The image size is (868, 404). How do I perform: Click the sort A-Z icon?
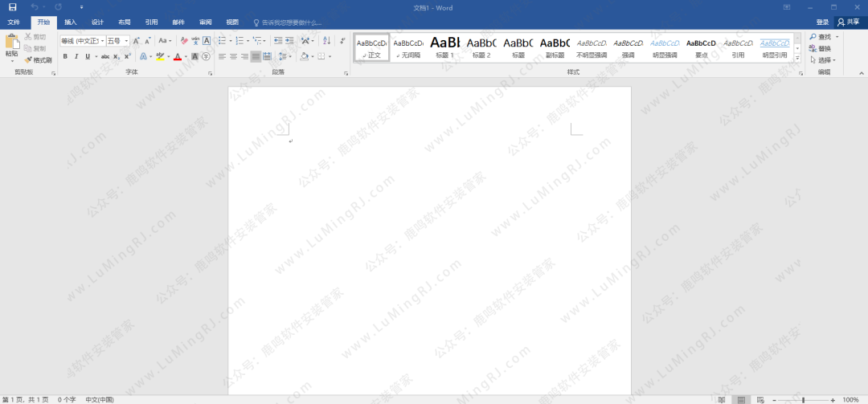(x=326, y=40)
